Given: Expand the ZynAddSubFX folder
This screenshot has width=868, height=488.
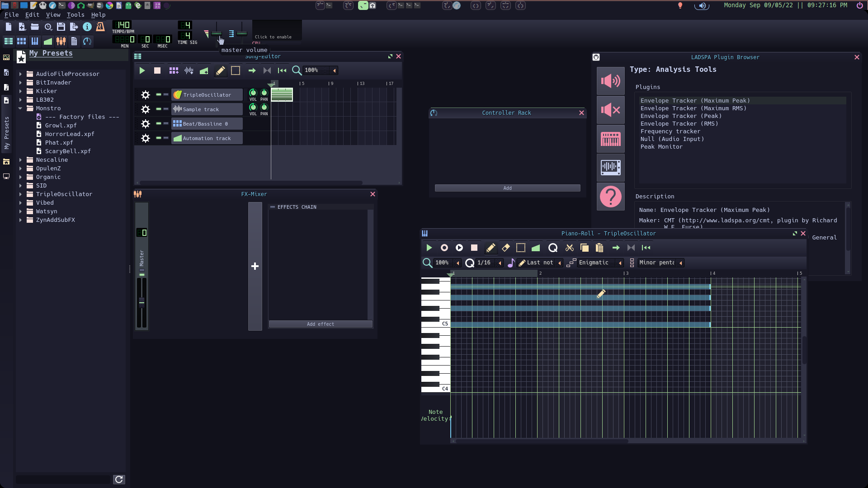Looking at the screenshot, I should 20,220.
